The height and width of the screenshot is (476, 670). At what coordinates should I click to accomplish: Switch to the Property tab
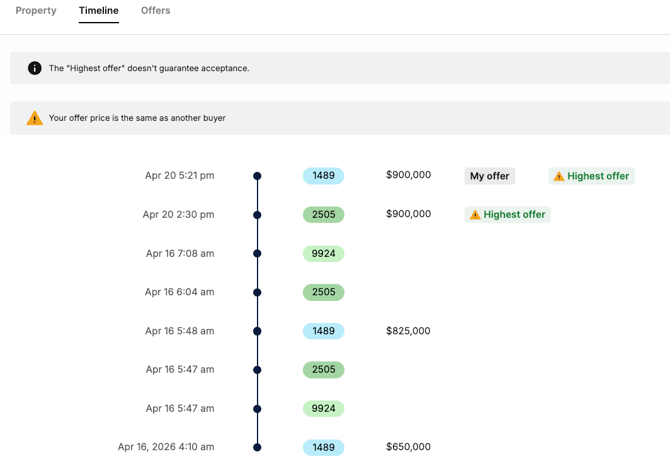tap(36, 11)
